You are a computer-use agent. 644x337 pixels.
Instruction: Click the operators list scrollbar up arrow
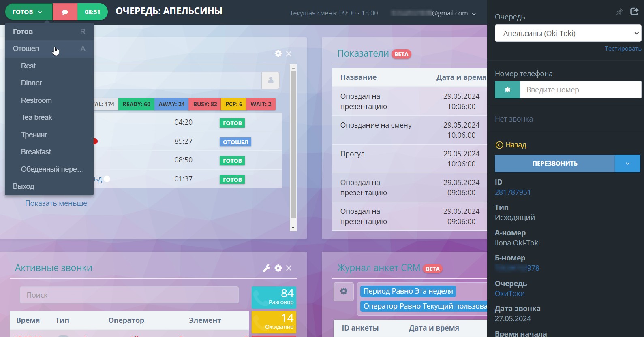(293, 68)
